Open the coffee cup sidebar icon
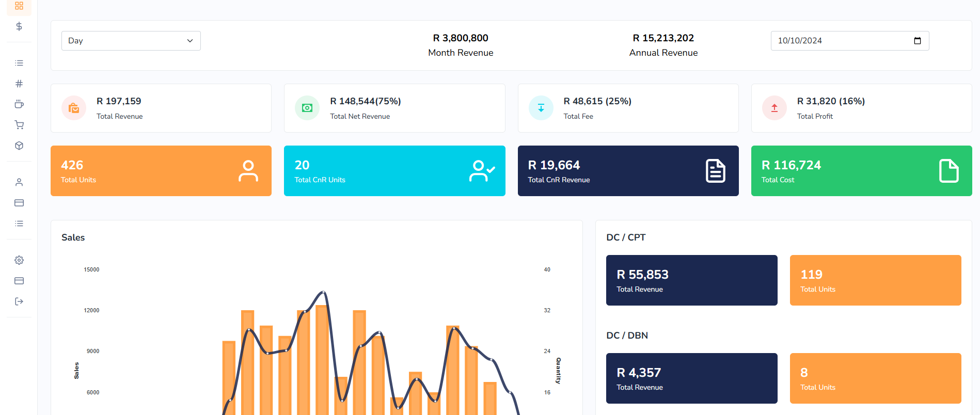The width and height of the screenshot is (980, 415). tap(19, 104)
